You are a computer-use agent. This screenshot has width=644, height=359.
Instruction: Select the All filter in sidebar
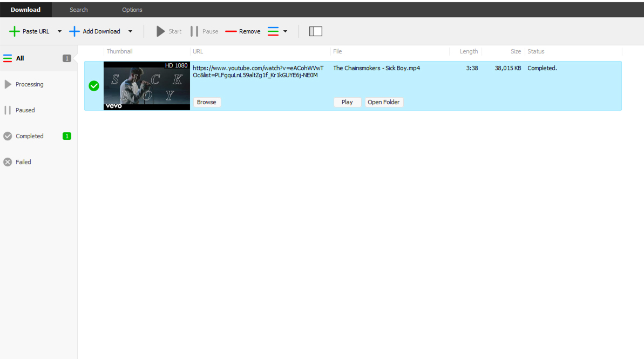click(x=39, y=58)
